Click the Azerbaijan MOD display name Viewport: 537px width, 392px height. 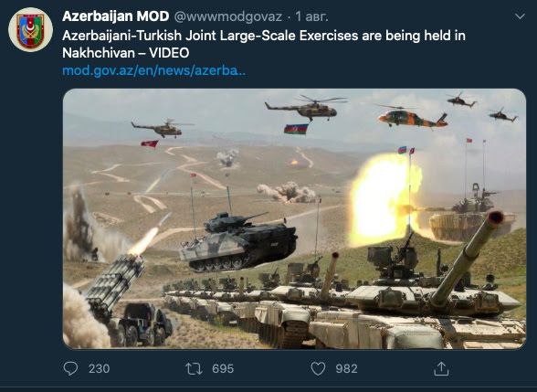[116, 16]
